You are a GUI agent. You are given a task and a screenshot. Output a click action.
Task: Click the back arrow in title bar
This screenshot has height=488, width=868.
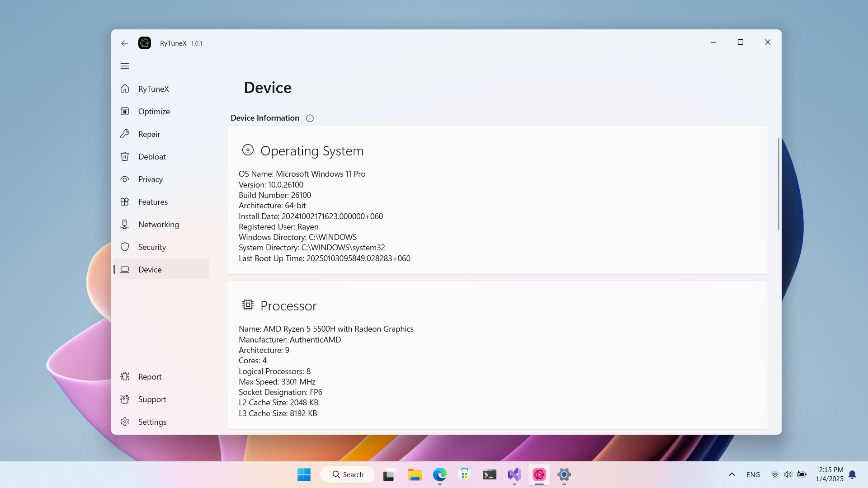tap(124, 43)
